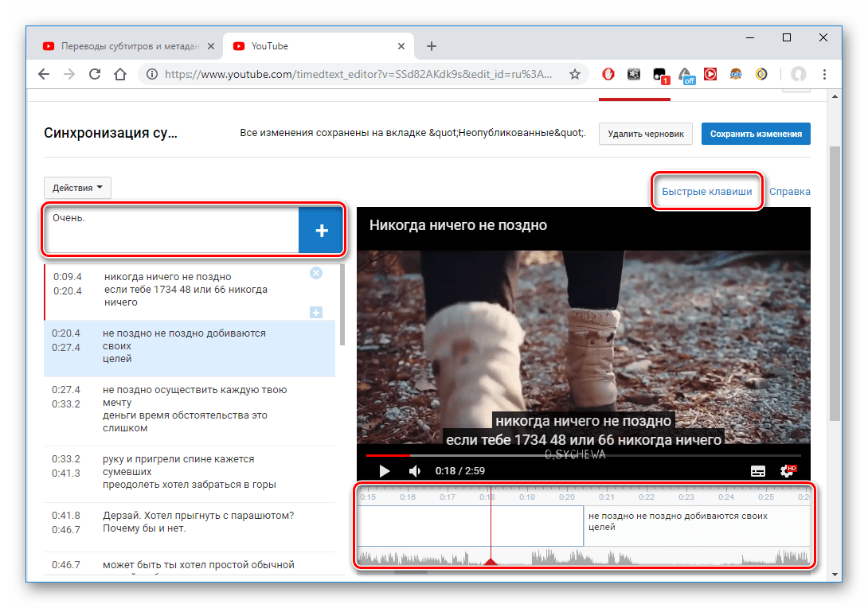Image resolution: width=868 pixels, height=608 pixels.
Task: Mute the video volume icon
Action: pyautogui.click(x=414, y=470)
